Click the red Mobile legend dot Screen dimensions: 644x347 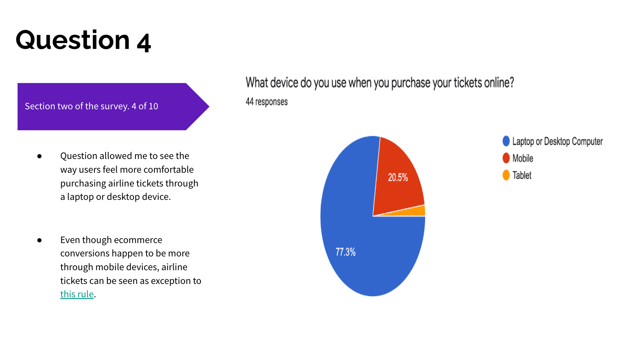click(506, 158)
